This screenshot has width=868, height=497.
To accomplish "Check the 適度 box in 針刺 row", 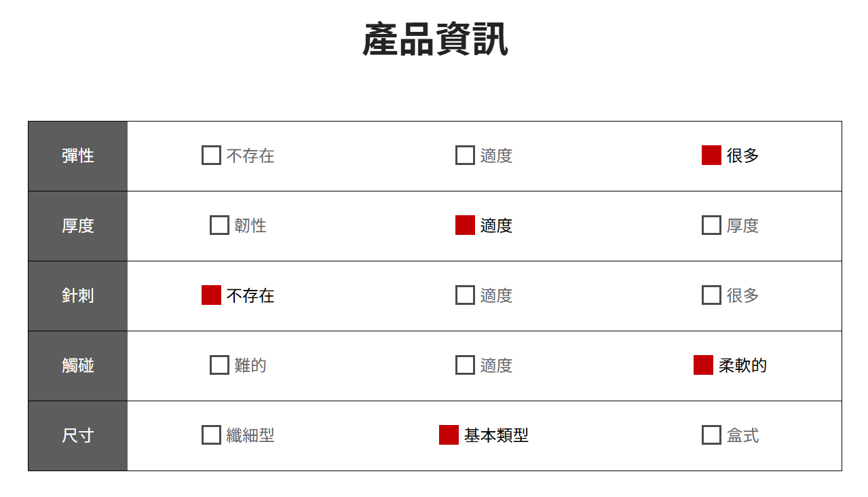I will click(x=465, y=295).
